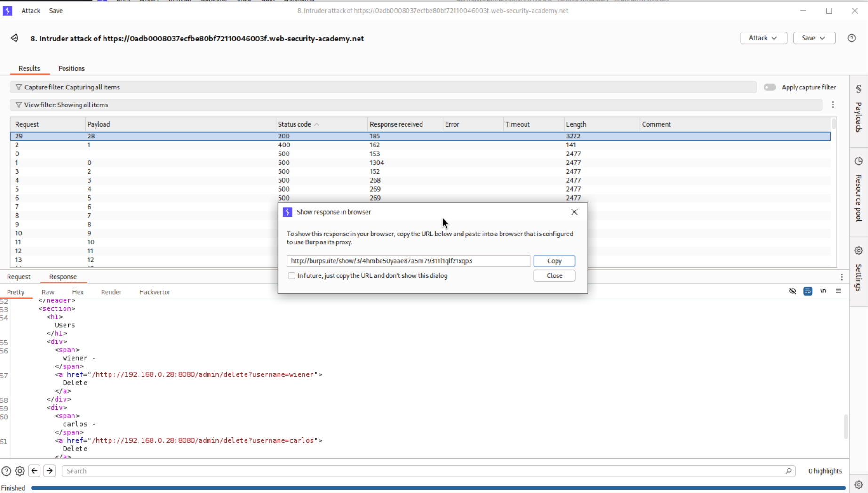Click the back arrow icon beside attack title
The image size is (868, 493).
(x=15, y=38)
